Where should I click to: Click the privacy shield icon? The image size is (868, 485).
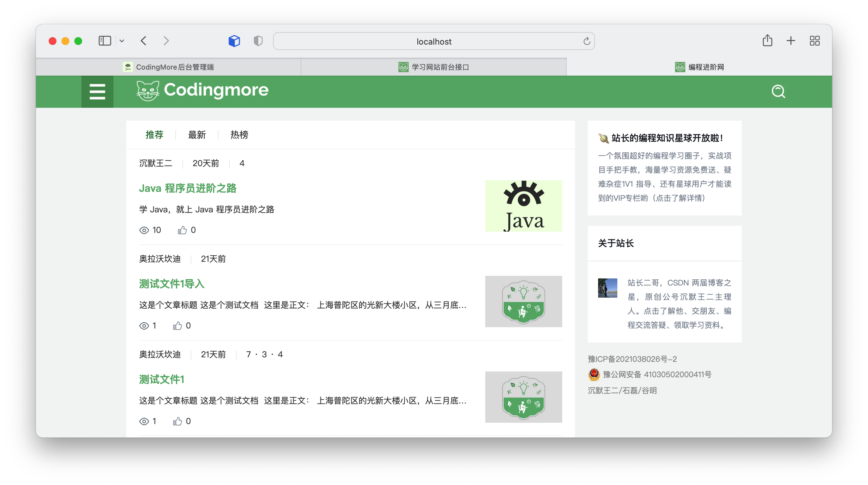[258, 41]
